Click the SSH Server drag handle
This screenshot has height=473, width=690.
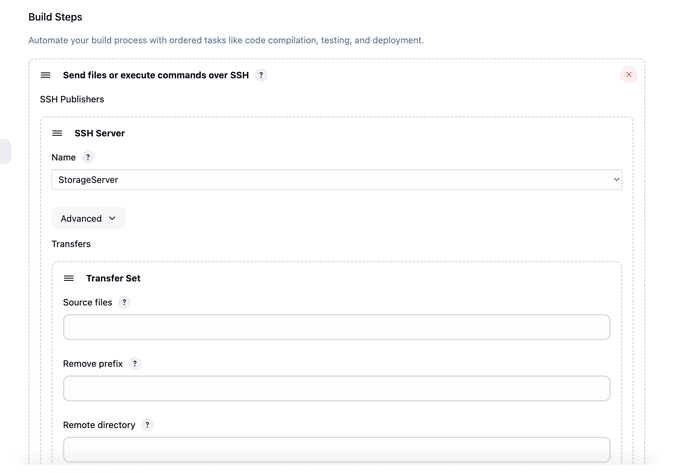click(57, 133)
